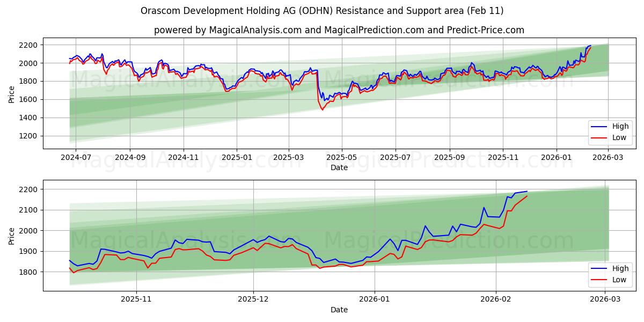
Task: Click the 'powered by MagicalAnalysis.com' subtitle
Action: click(339, 30)
